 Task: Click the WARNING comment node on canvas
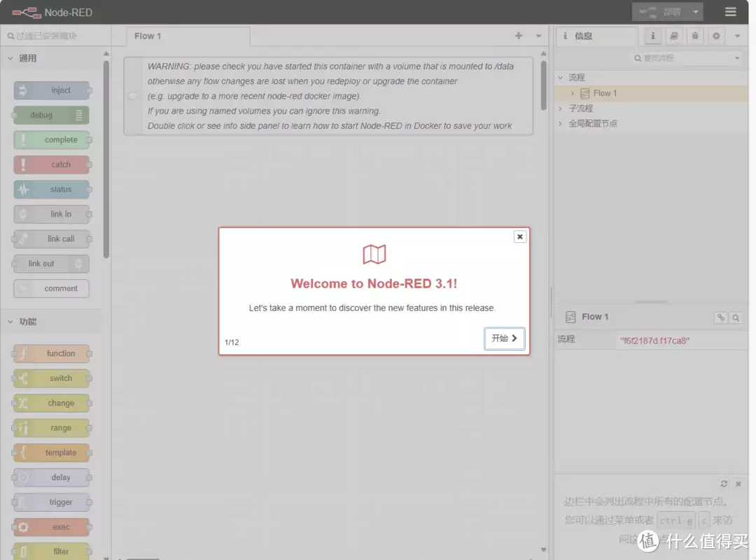coord(328,96)
